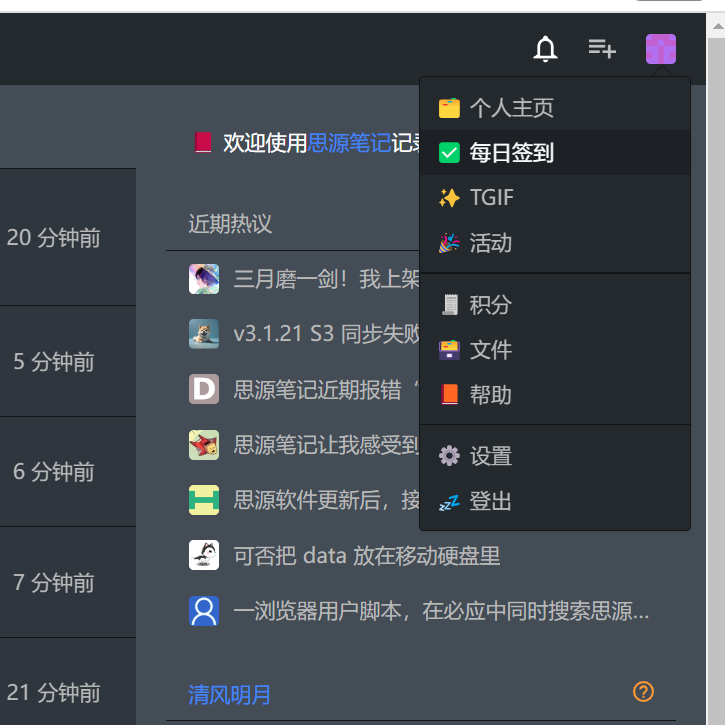Click the red airplane avatar beside 思源笔记让我感受到

coord(204,445)
